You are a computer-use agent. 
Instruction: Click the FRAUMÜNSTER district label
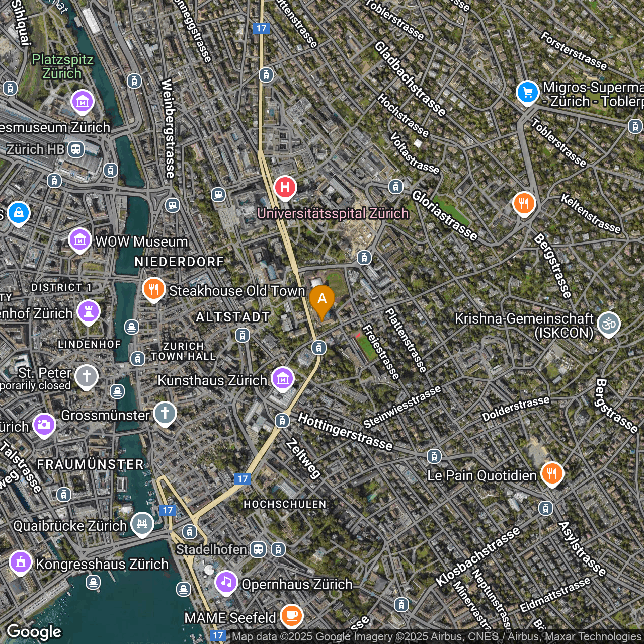click(91, 464)
